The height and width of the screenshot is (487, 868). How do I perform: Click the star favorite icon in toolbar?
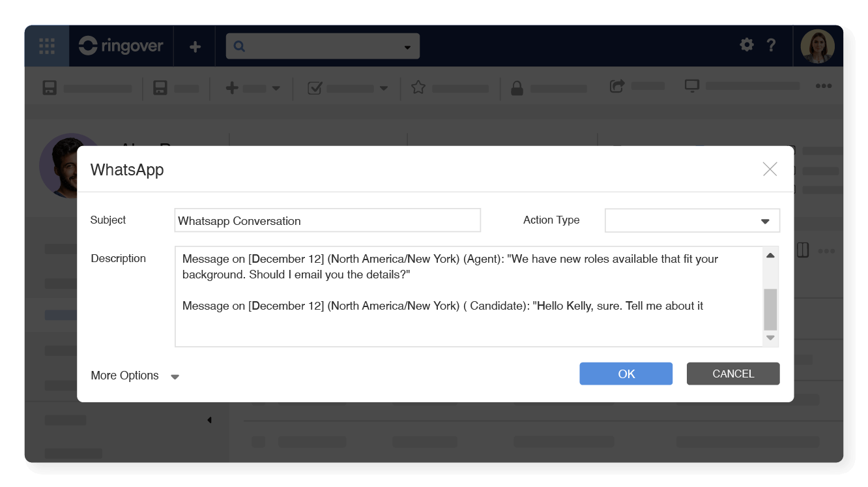[x=418, y=87]
